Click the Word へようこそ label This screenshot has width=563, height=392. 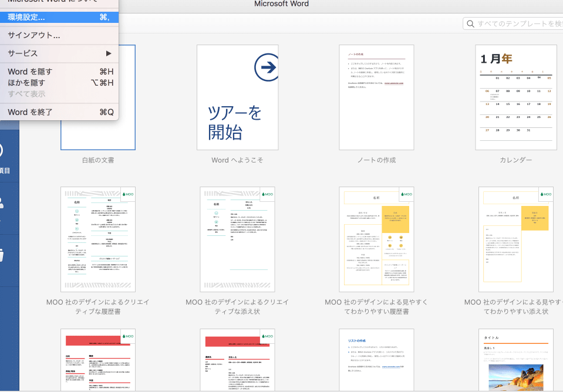coord(237,160)
